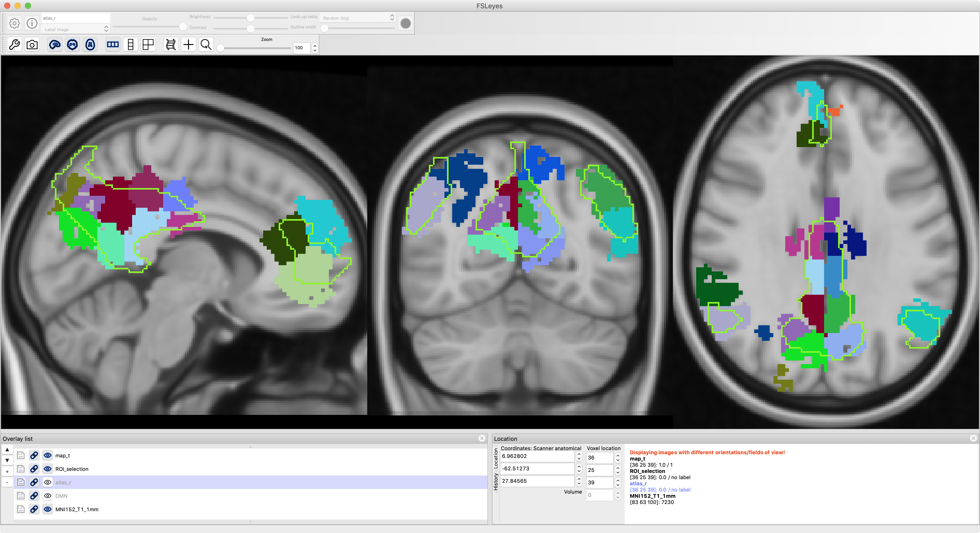The image size is (980, 533).
Task: Switch to the vertical layout icon
Action: [x=131, y=45]
